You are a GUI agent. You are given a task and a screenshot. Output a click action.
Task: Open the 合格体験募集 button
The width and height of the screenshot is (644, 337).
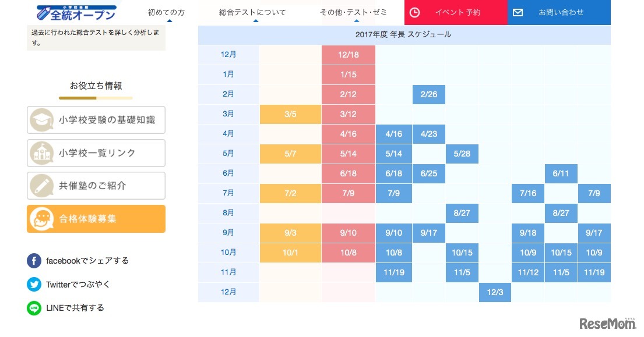click(x=96, y=218)
